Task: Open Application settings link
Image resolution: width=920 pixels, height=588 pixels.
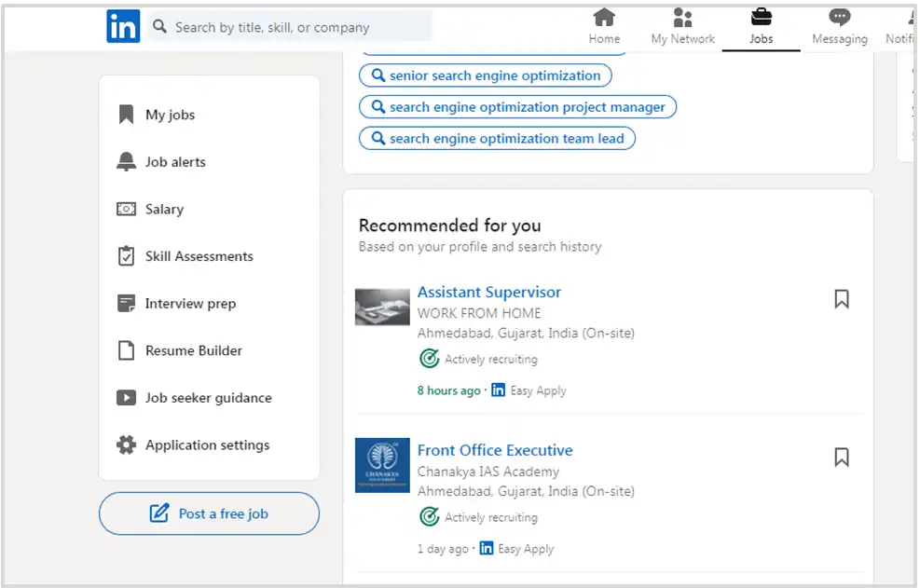Action: [x=208, y=445]
